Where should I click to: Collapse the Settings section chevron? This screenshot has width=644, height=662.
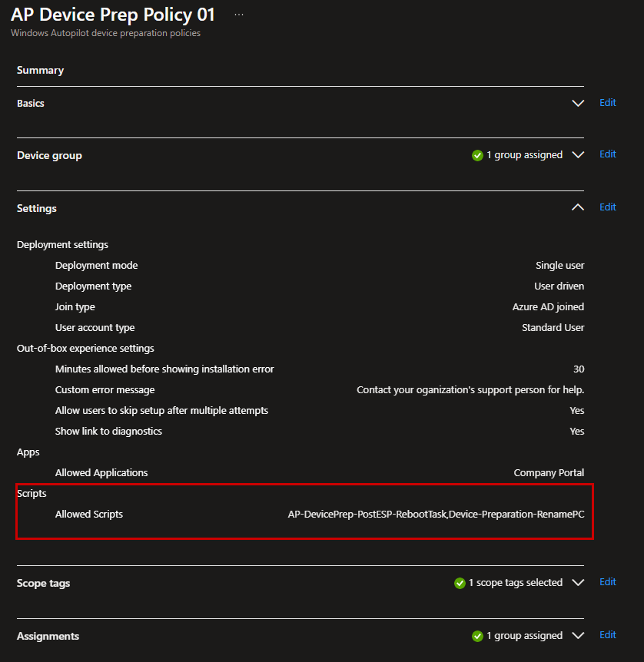pos(578,207)
